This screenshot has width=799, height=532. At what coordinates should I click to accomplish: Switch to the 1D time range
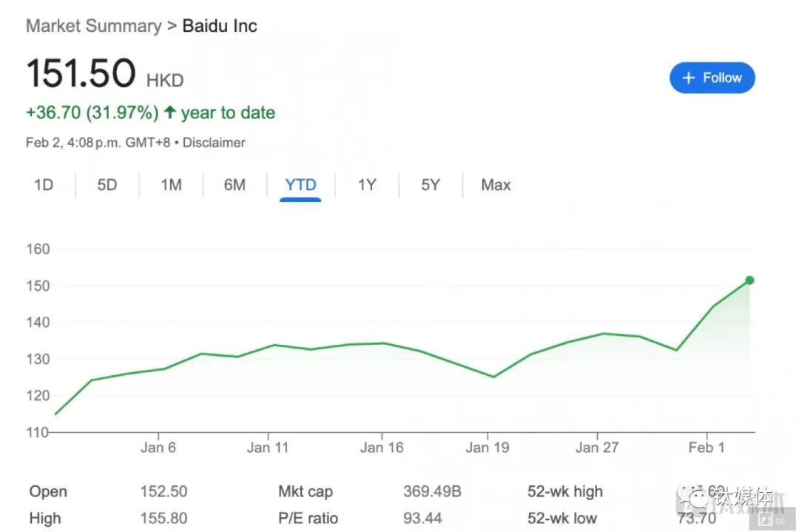tap(44, 185)
